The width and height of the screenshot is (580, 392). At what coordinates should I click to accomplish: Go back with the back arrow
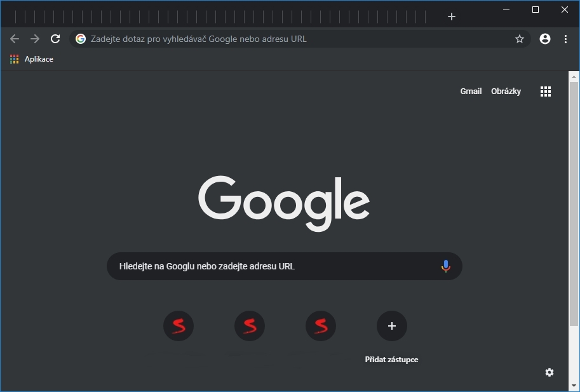tap(15, 39)
